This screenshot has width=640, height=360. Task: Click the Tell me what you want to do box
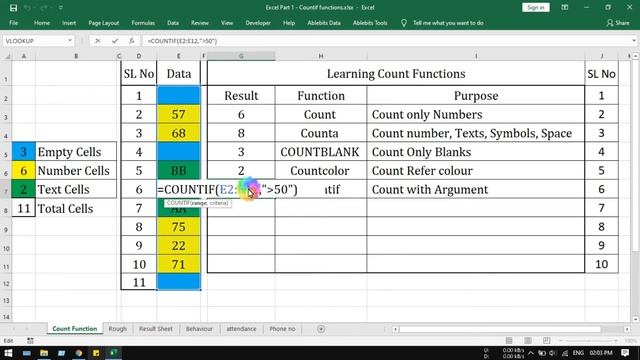[448, 23]
